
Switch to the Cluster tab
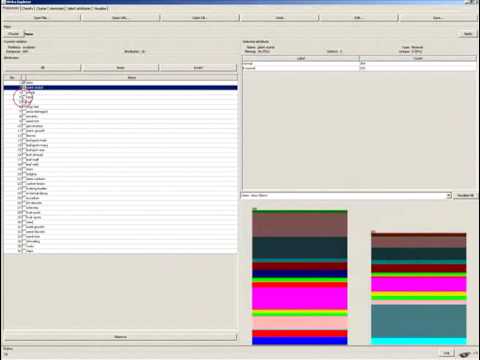41,8
